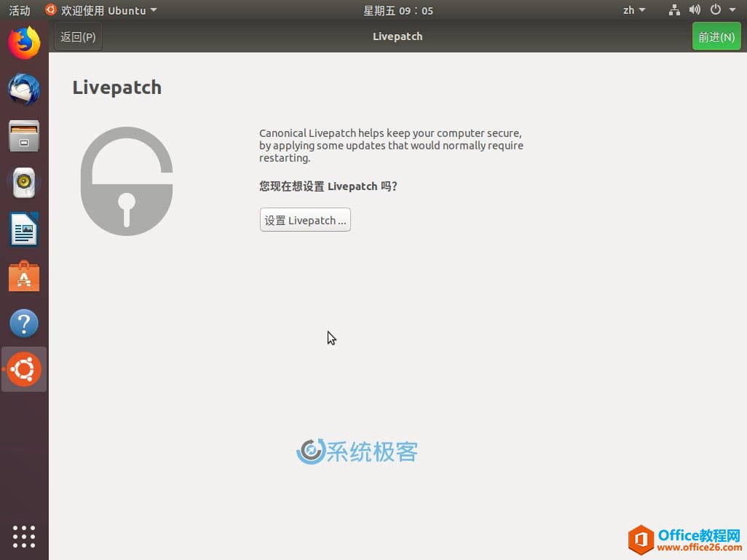The width and height of the screenshot is (747, 560).
Task: Open the 活动 activities overview
Action: [x=20, y=10]
